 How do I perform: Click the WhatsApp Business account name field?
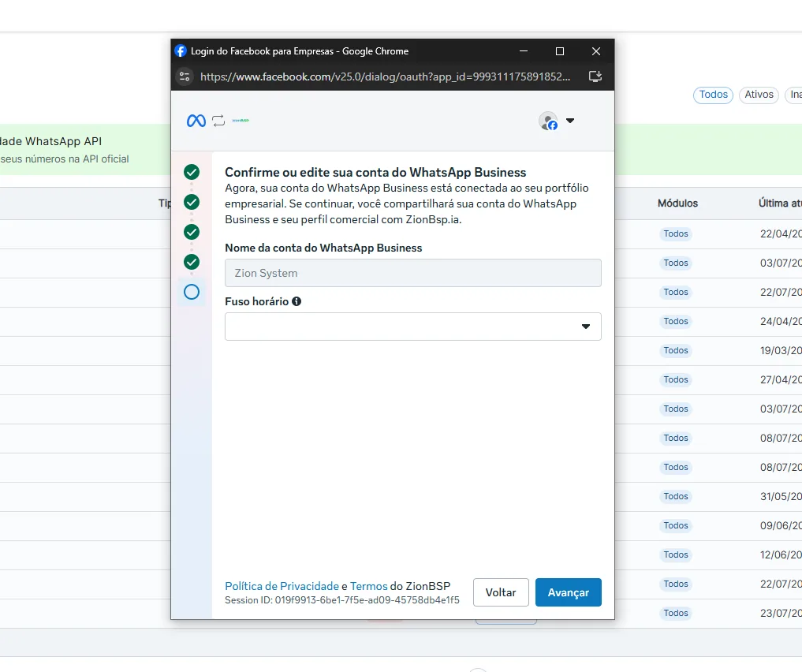412,273
